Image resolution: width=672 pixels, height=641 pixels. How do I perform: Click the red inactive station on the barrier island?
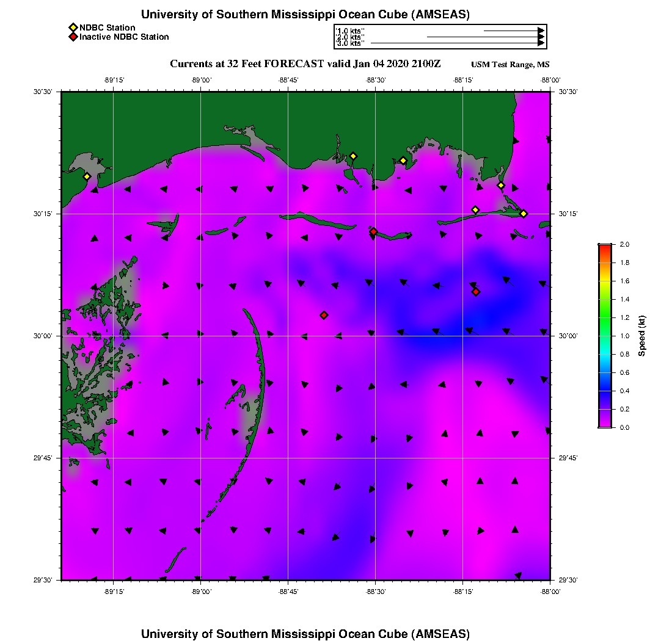[x=373, y=231]
